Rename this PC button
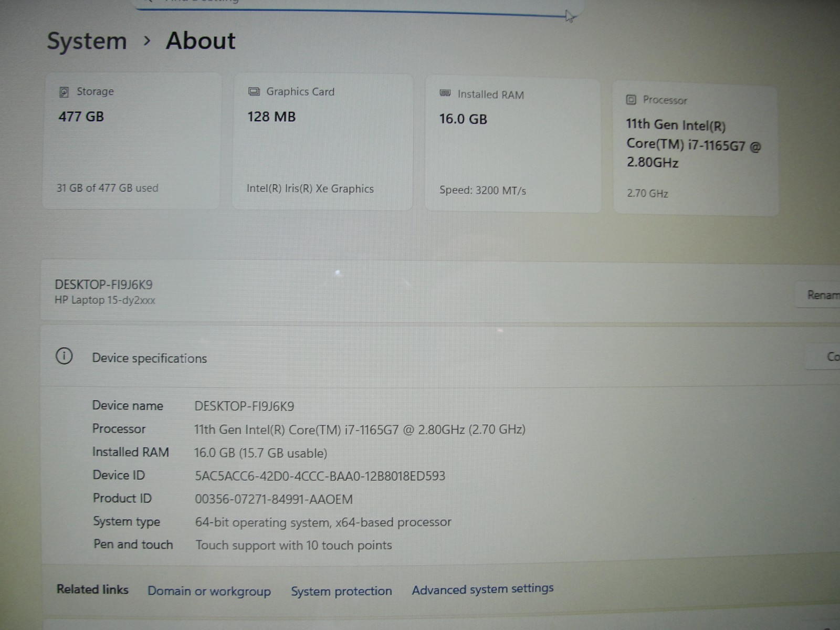The image size is (840, 630). [818, 295]
